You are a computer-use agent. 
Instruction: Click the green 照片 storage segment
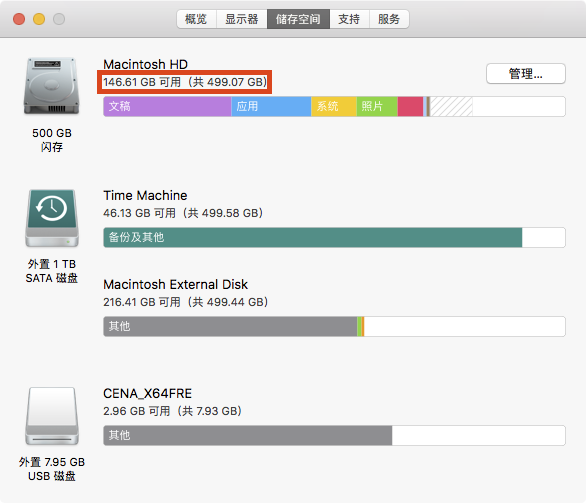pos(377,107)
